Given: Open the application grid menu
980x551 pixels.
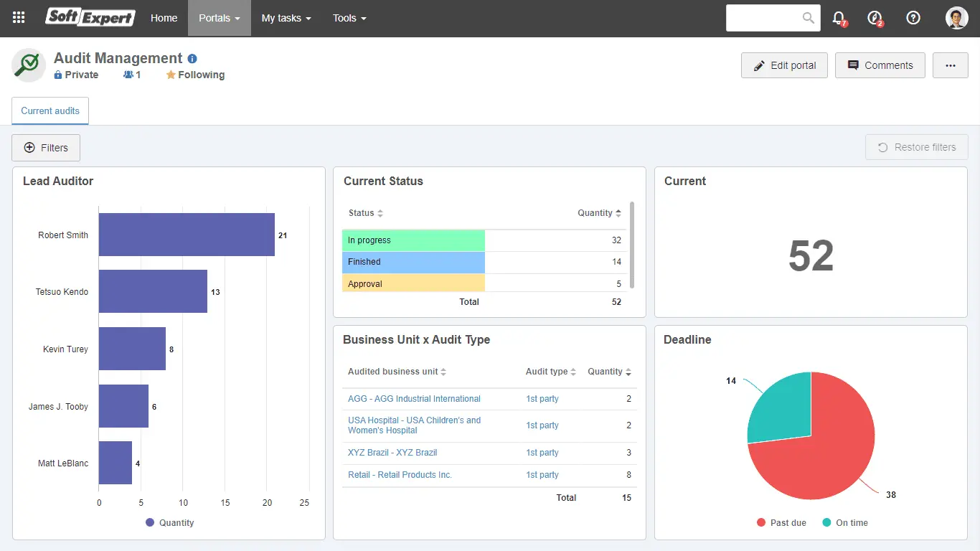Looking at the screenshot, I should (18, 18).
